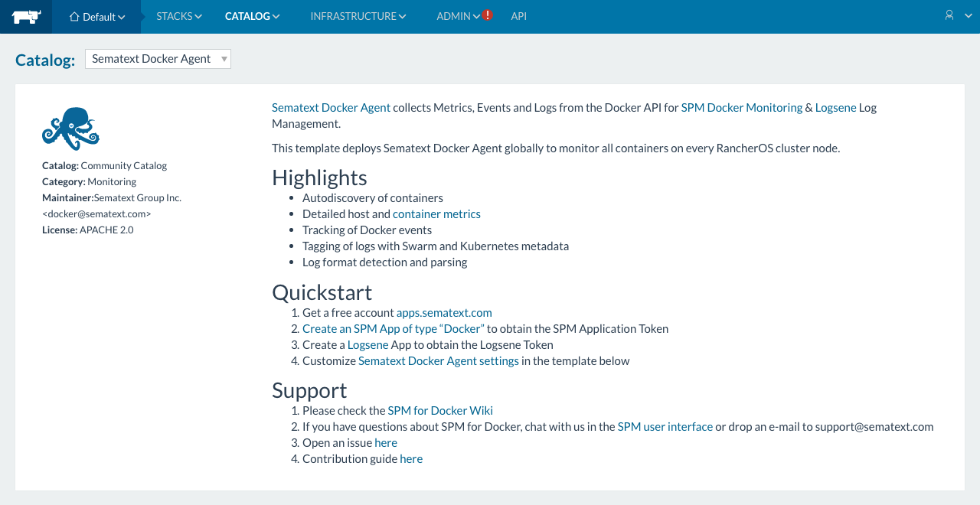Visit the apps.sematext.com link

444,313
